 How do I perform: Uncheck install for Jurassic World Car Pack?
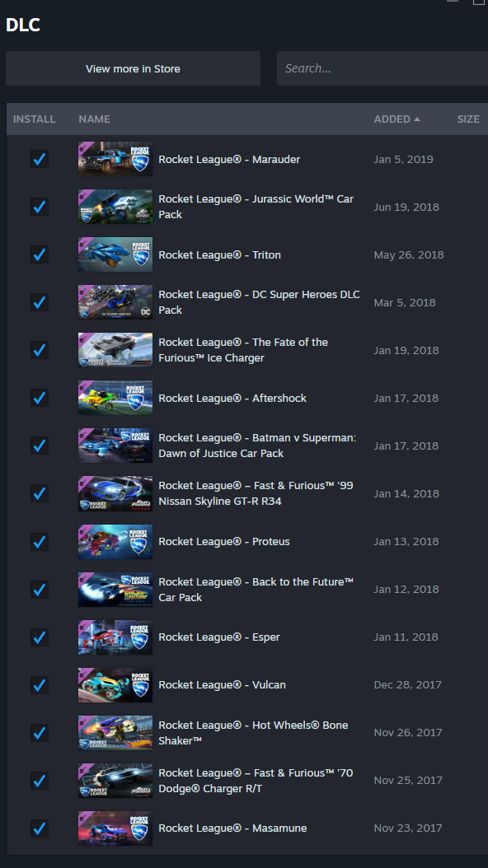(x=40, y=207)
